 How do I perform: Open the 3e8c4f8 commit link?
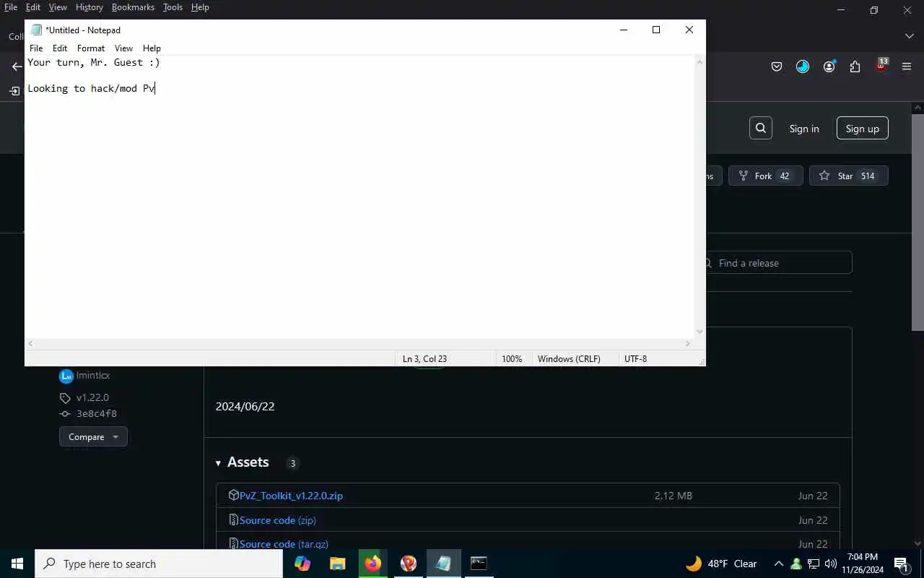tap(96, 414)
